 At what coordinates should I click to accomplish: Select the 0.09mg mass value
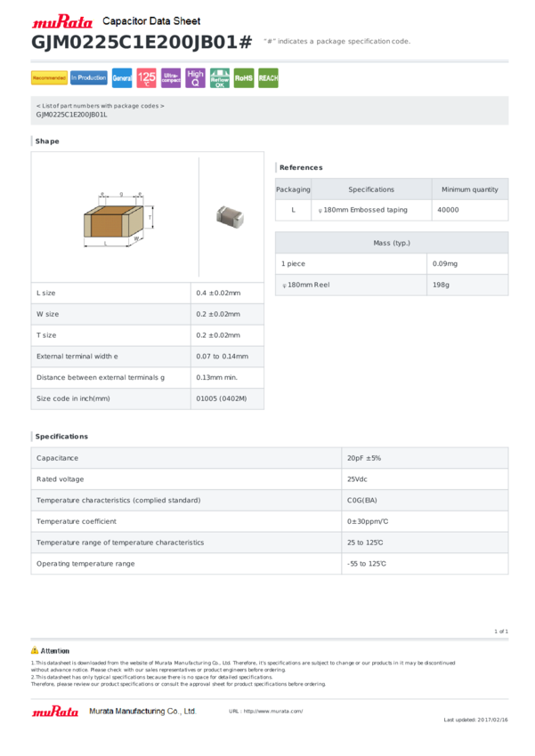pyautogui.click(x=445, y=264)
